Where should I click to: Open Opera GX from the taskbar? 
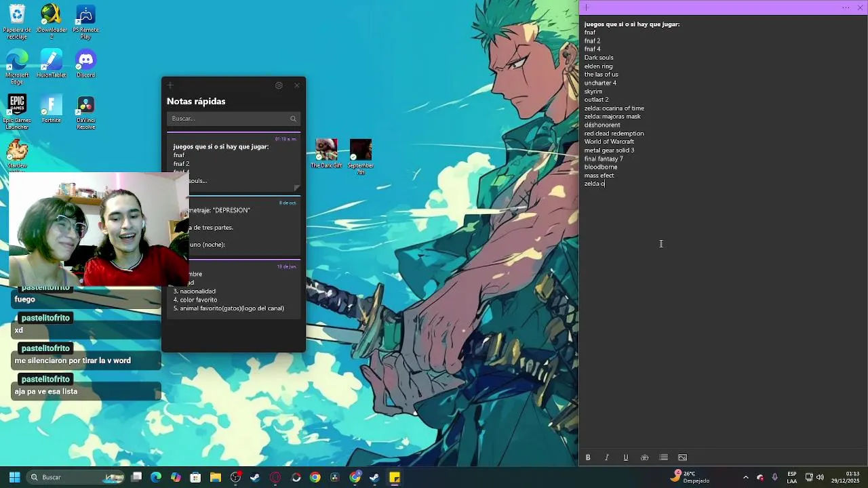pyautogui.click(x=275, y=477)
